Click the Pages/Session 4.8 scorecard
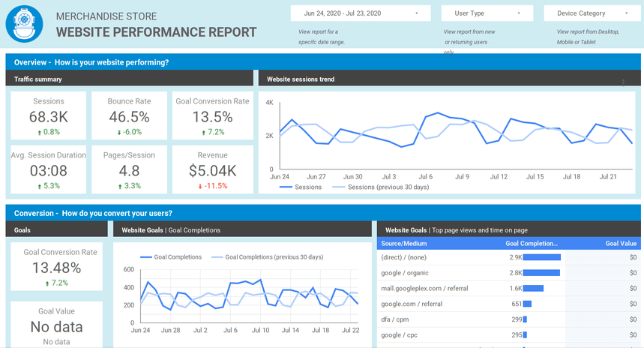 pyautogui.click(x=130, y=166)
